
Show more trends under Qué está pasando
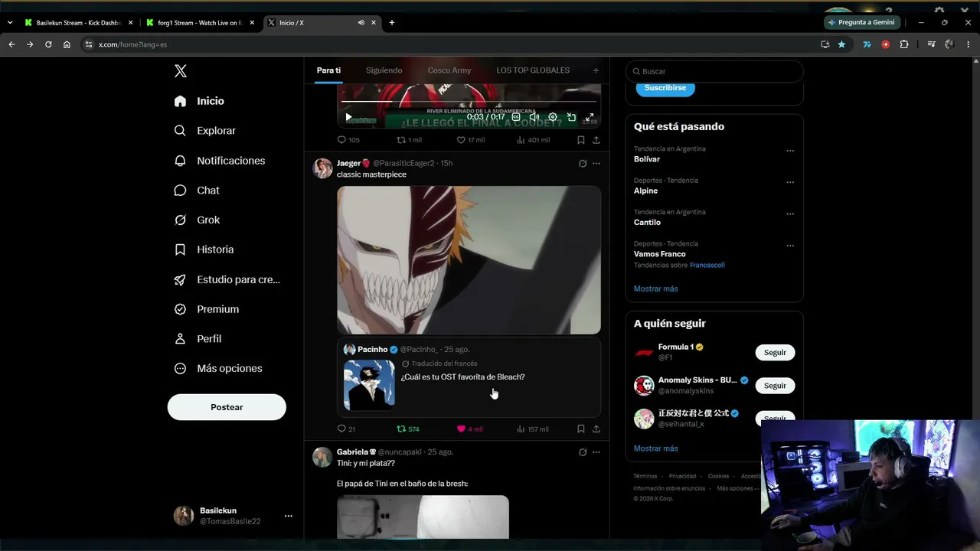point(656,289)
